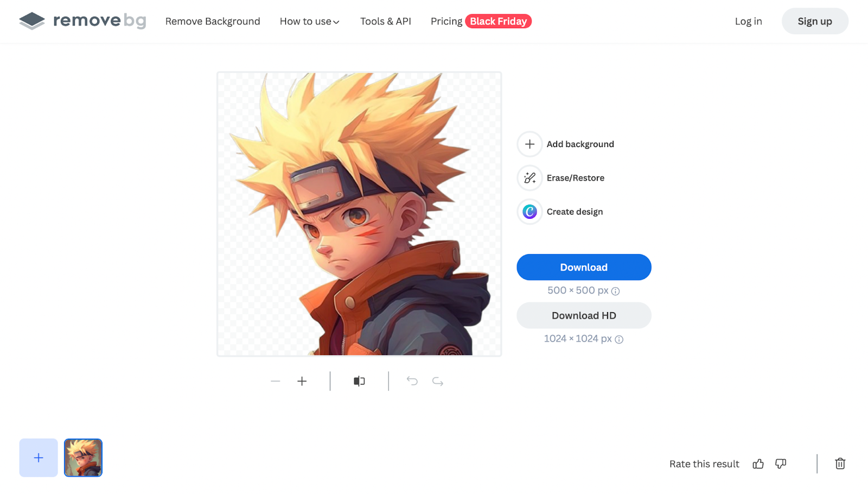
Task: Toggle the before/after compare view
Action: tap(359, 381)
